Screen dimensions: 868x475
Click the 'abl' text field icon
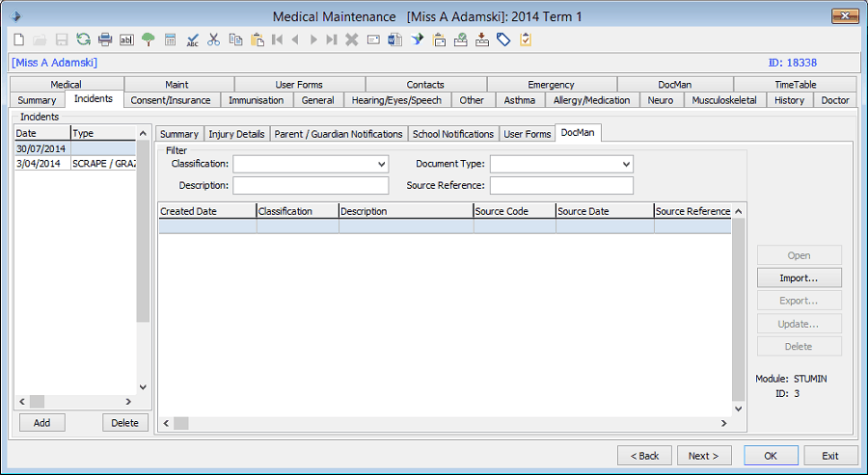(x=126, y=40)
